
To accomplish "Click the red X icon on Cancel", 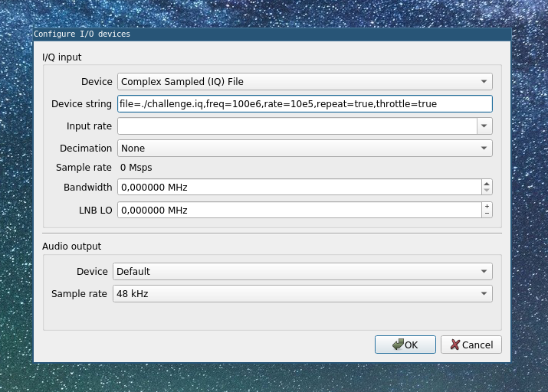I will point(455,345).
